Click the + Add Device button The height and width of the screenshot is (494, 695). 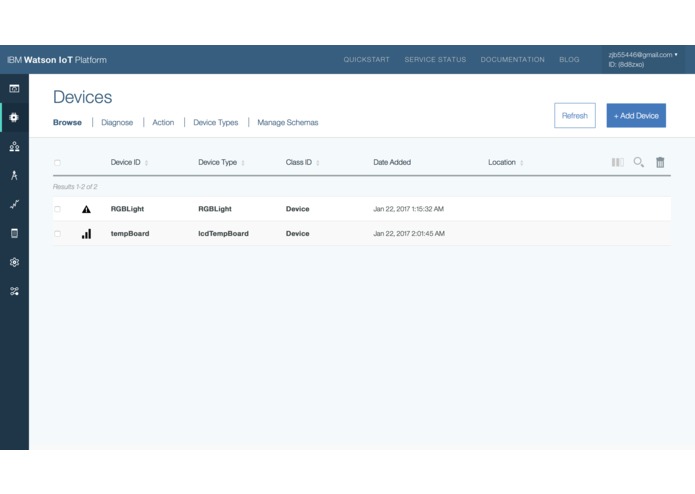coord(636,116)
